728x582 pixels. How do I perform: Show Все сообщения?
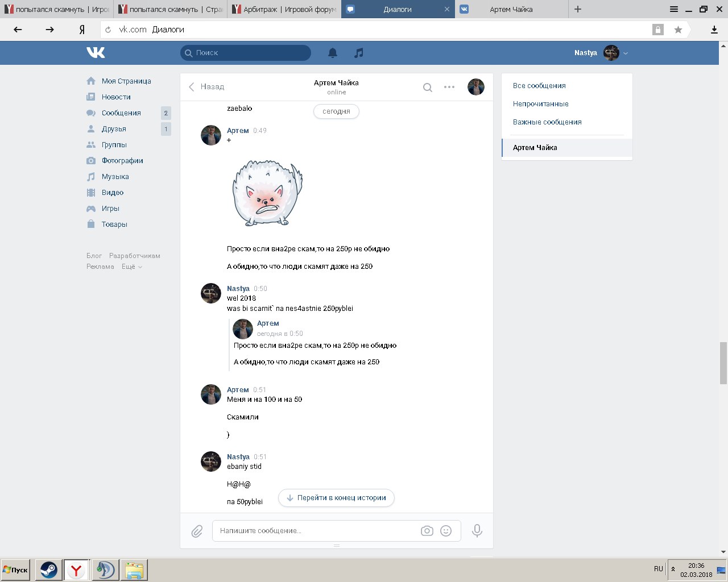pos(539,86)
